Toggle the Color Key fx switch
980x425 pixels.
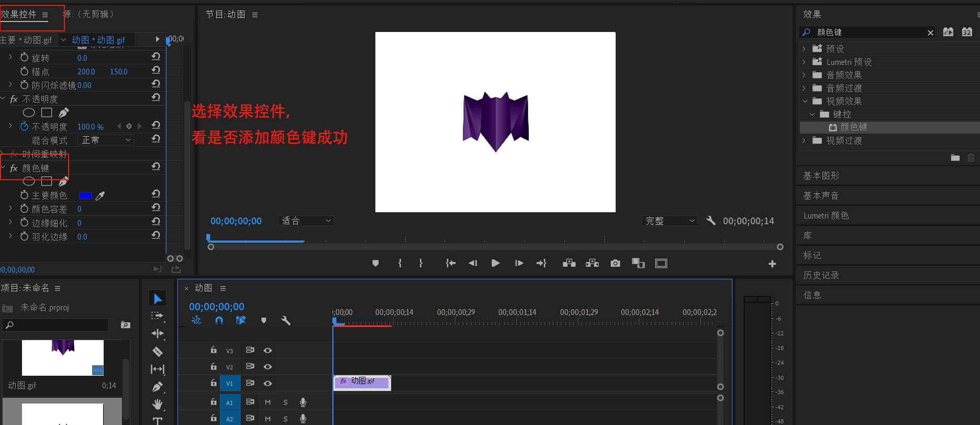point(14,168)
